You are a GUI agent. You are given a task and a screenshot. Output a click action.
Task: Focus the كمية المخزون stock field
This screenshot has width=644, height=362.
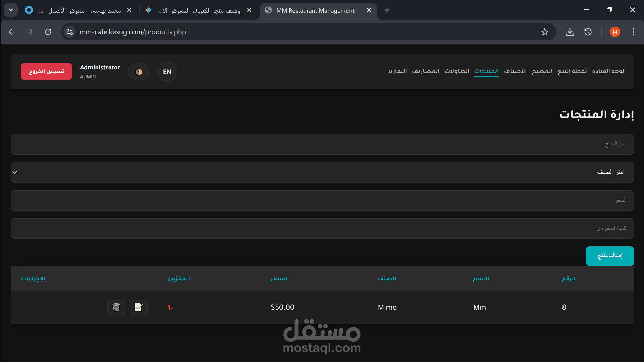click(322, 228)
